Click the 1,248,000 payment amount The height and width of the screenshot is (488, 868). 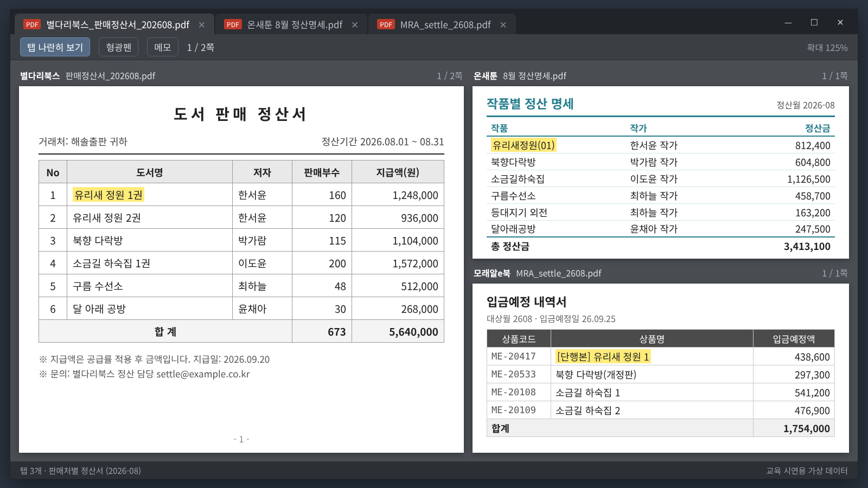click(416, 195)
